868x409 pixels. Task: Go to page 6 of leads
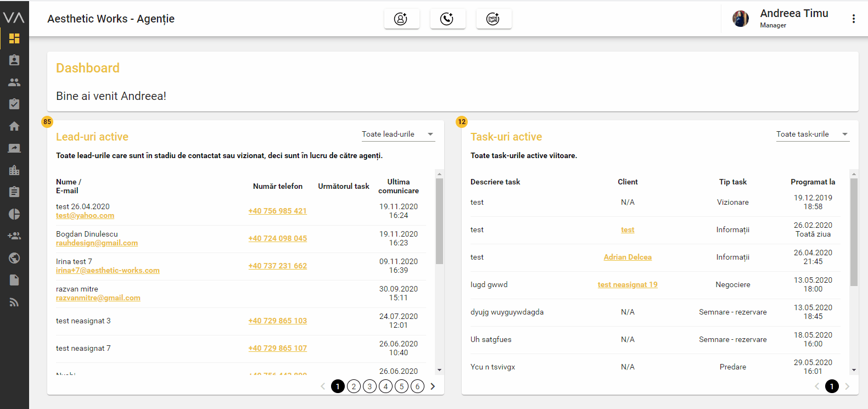point(417,386)
